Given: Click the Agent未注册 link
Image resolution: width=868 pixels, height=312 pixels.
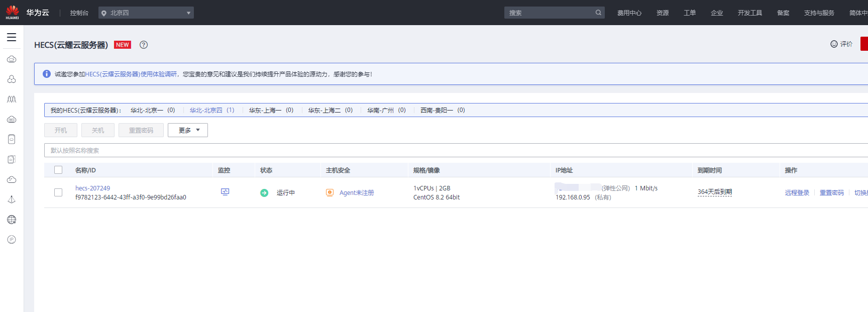Looking at the screenshot, I should click(x=357, y=192).
